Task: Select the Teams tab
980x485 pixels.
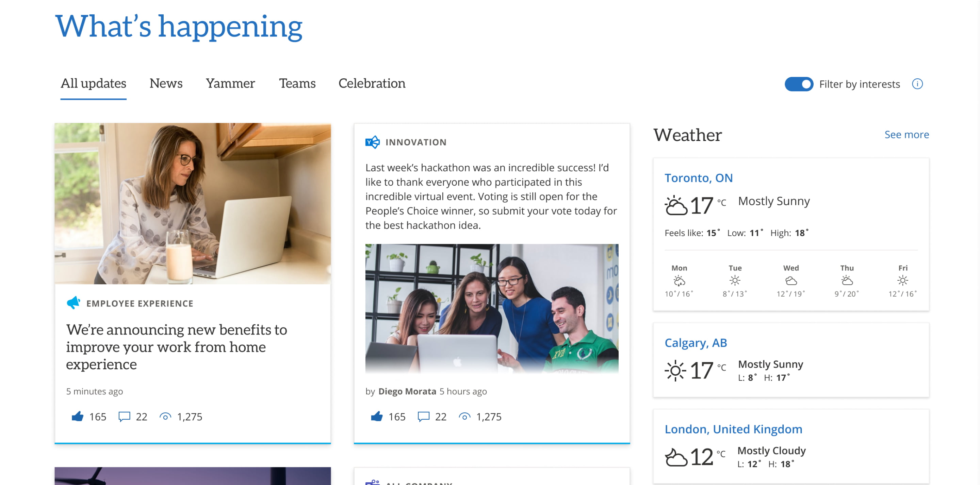Action: pos(297,83)
